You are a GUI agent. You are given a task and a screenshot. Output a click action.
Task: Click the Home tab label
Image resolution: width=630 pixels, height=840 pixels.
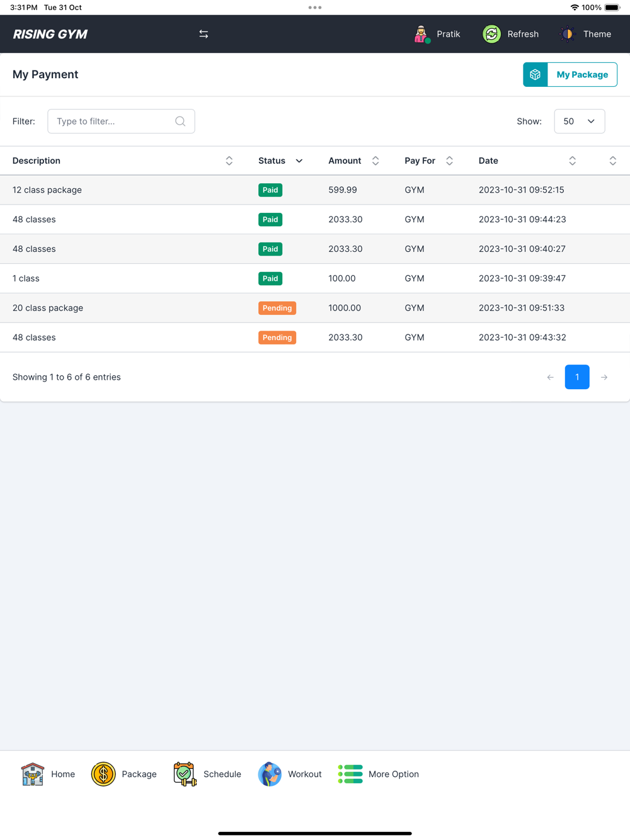63,774
